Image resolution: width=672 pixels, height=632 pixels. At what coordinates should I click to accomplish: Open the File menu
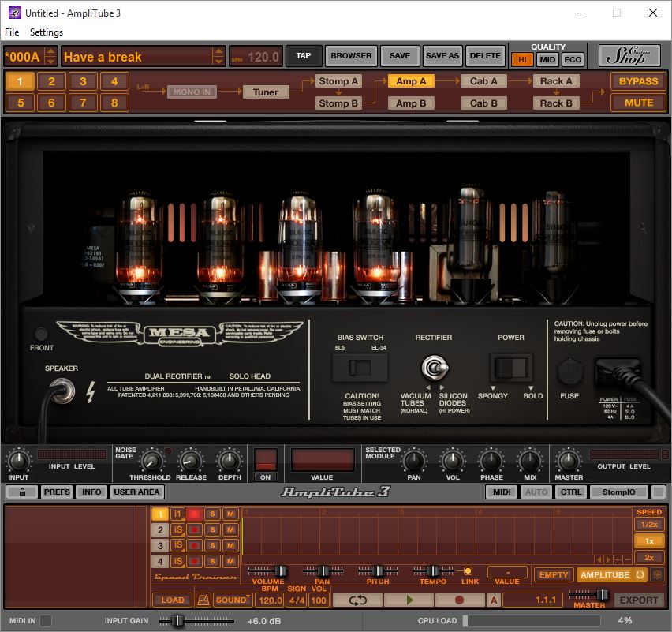[x=12, y=32]
